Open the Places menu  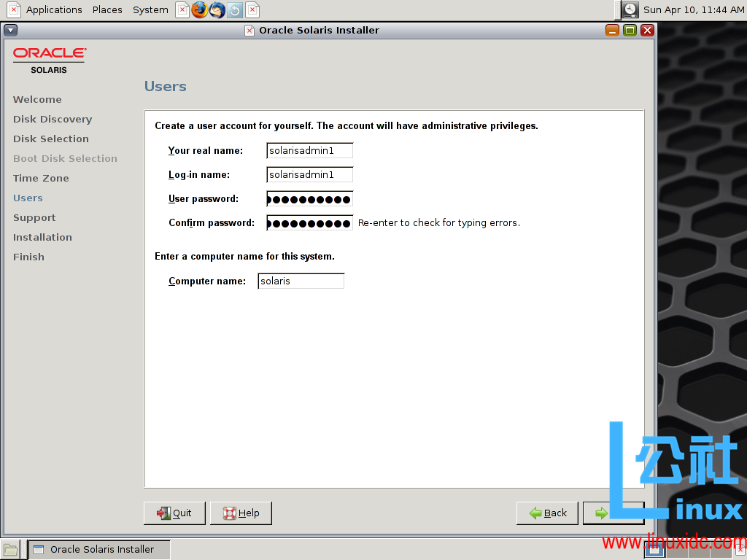107,9
